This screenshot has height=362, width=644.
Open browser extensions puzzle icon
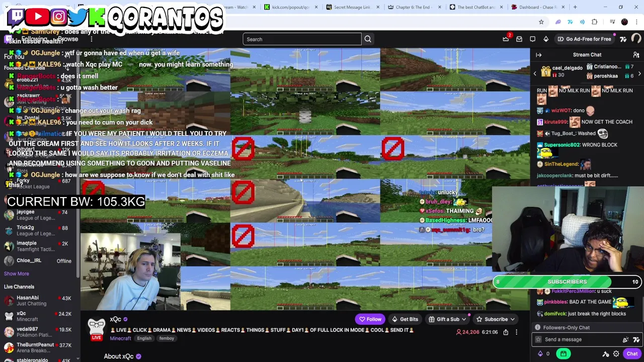point(595,22)
